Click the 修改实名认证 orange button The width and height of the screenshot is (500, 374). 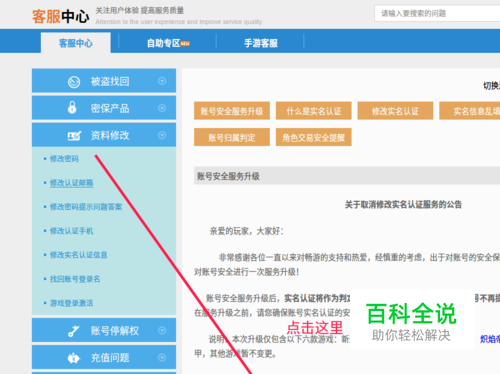coord(395,111)
